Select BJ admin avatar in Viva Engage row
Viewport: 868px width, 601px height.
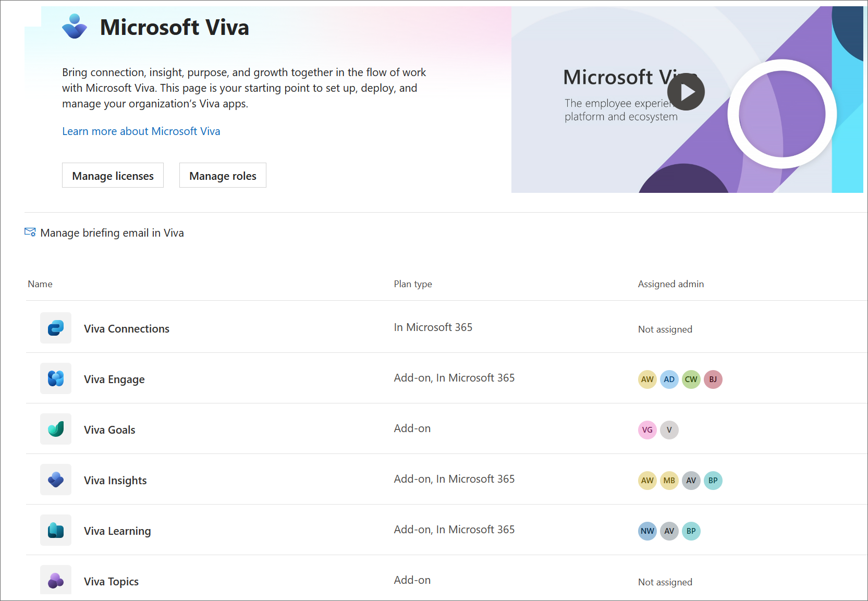pos(713,379)
